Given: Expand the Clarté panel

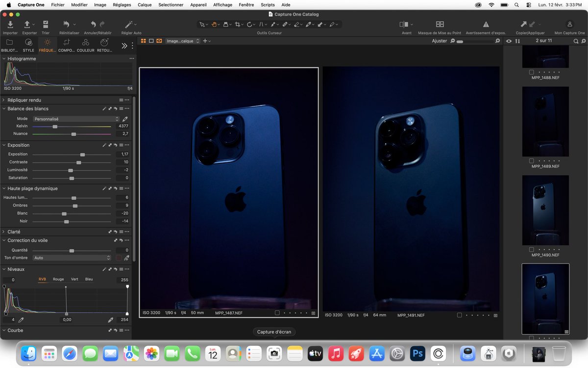Looking at the screenshot, I should tap(4, 232).
